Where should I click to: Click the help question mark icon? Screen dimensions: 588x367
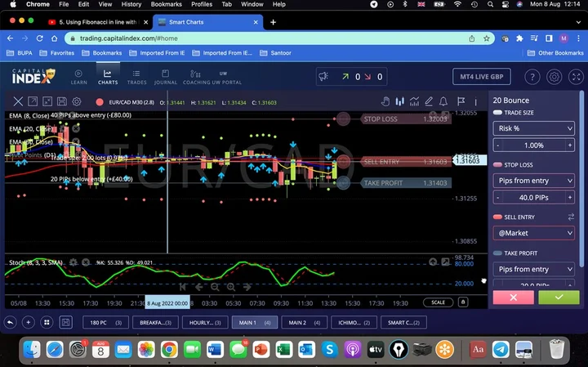point(532,77)
